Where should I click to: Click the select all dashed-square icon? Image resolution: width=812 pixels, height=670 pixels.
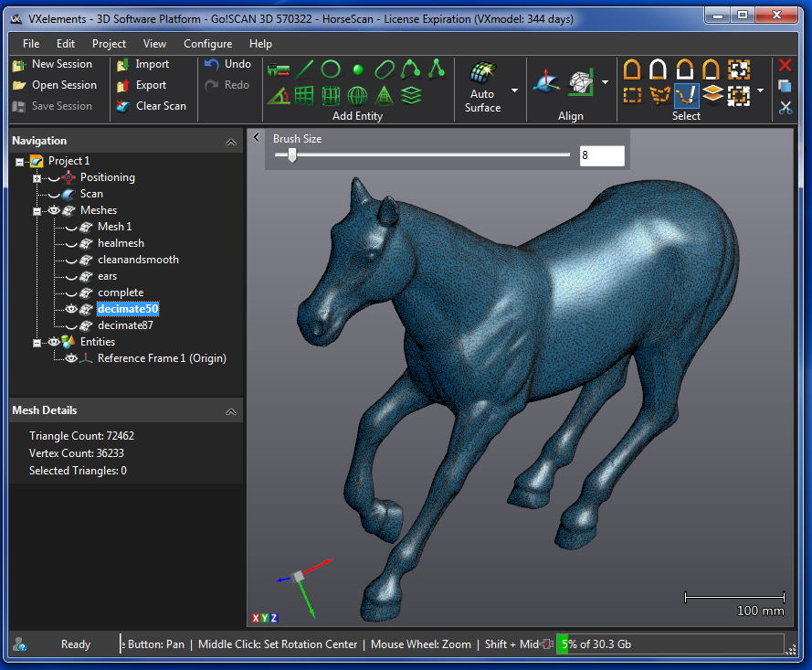739,95
